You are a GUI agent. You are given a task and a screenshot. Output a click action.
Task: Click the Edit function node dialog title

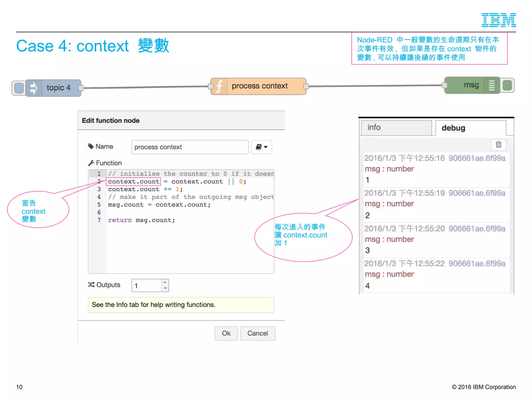point(111,121)
